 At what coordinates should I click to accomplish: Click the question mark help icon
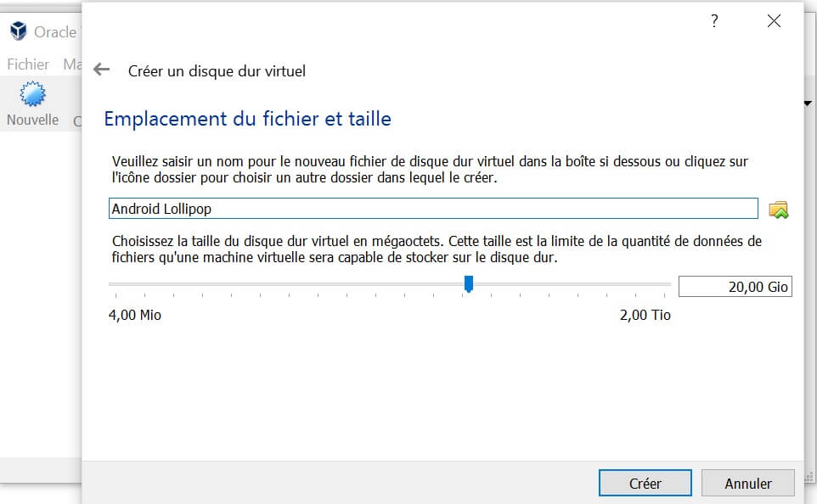[714, 21]
